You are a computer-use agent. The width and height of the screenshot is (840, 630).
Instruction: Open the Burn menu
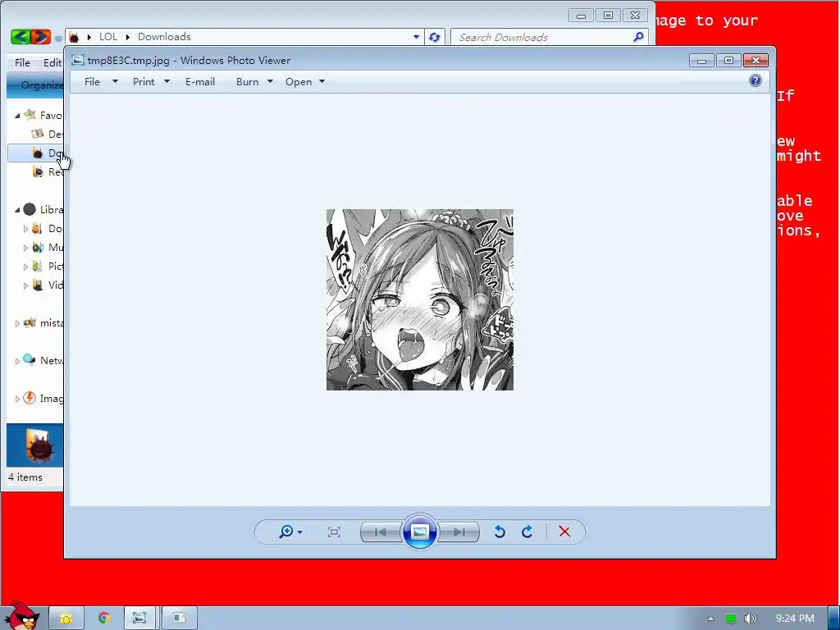click(247, 81)
